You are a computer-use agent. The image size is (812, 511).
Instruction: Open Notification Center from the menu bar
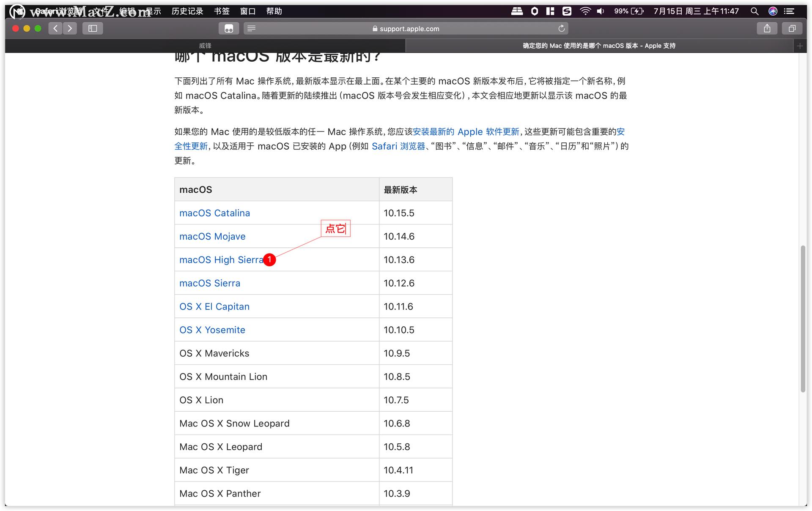tap(789, 11)
